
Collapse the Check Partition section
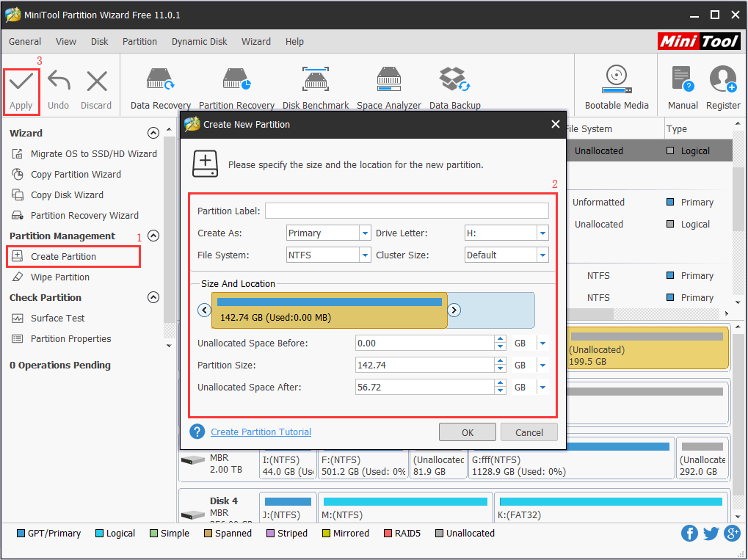(x=153, y=297)
